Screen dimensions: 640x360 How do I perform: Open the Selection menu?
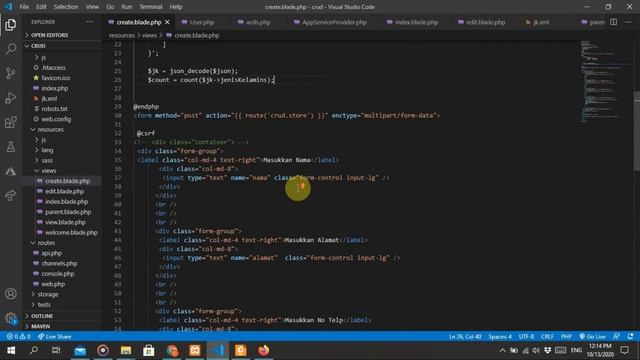(x=66, y=7)
